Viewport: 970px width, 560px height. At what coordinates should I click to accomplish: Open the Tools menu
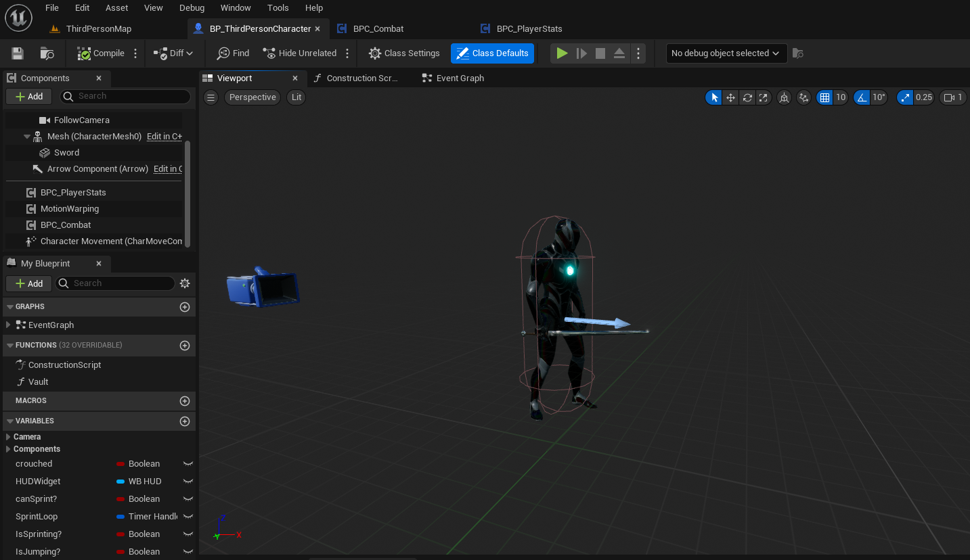coord(278,7)
